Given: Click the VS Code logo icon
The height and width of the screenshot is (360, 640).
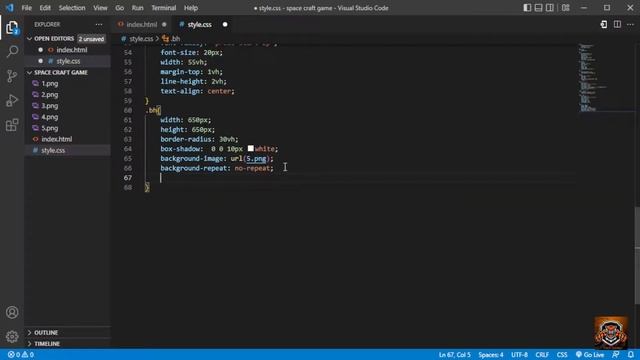Looking at the screenshot, I should click(9, 8).
